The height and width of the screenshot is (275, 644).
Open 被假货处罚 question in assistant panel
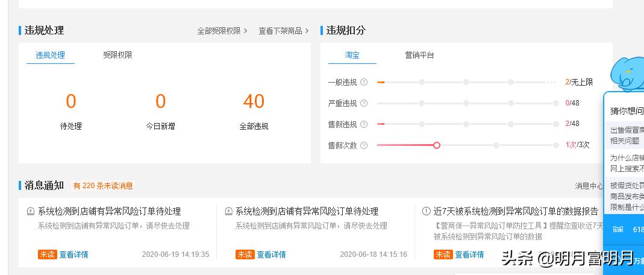point(625,197)
